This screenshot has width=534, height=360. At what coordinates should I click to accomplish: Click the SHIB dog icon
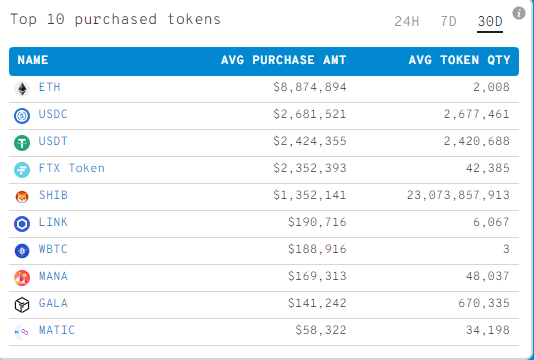pos(22,197)
